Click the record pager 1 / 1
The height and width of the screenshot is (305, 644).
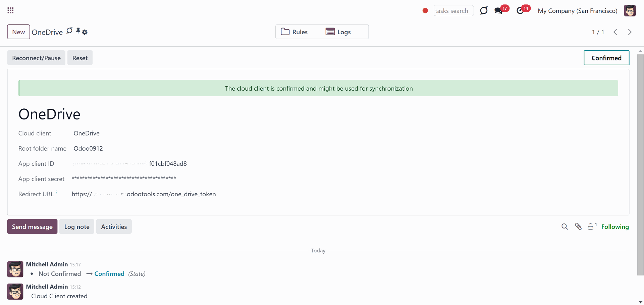(x=598, y=32)
